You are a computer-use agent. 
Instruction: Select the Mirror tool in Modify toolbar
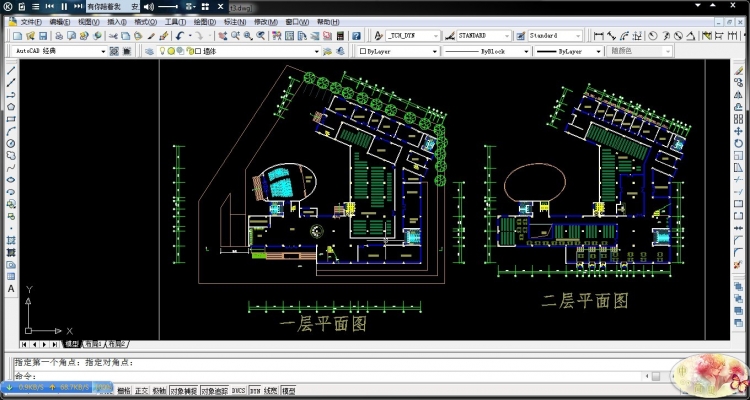(x=739, y=95)
